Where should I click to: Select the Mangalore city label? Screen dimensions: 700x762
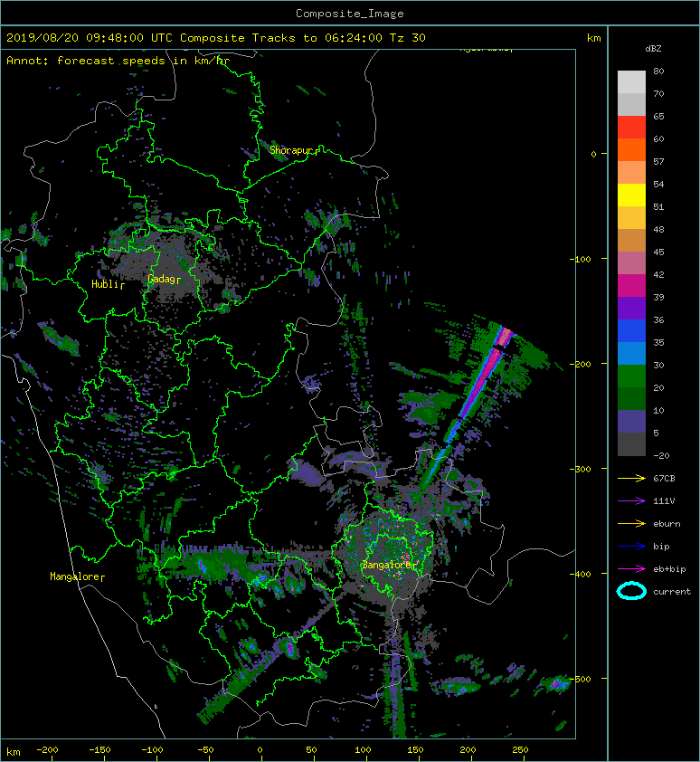[x=77, y=576]
